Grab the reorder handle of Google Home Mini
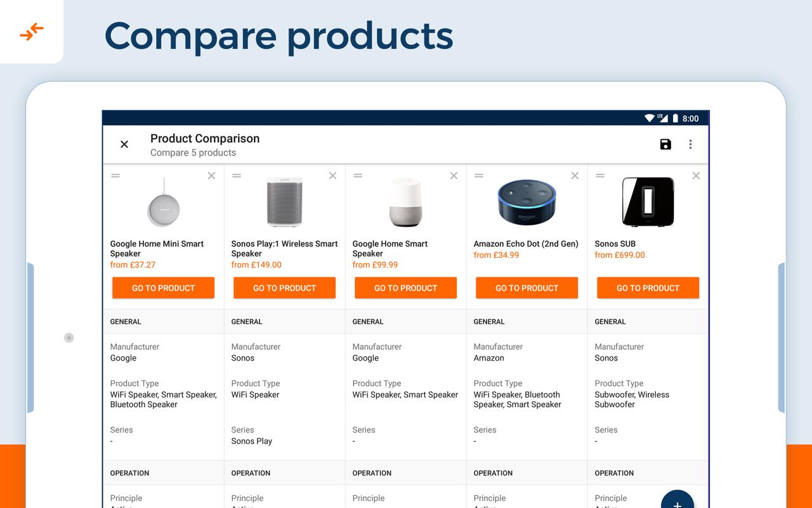Screen dimensions: 812x508 [x=115, y=176]
